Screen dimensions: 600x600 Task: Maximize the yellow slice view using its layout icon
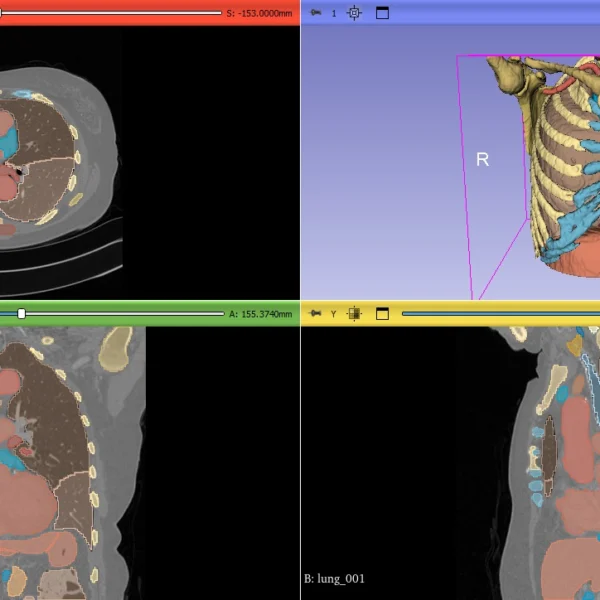click(x=382, y=314)
